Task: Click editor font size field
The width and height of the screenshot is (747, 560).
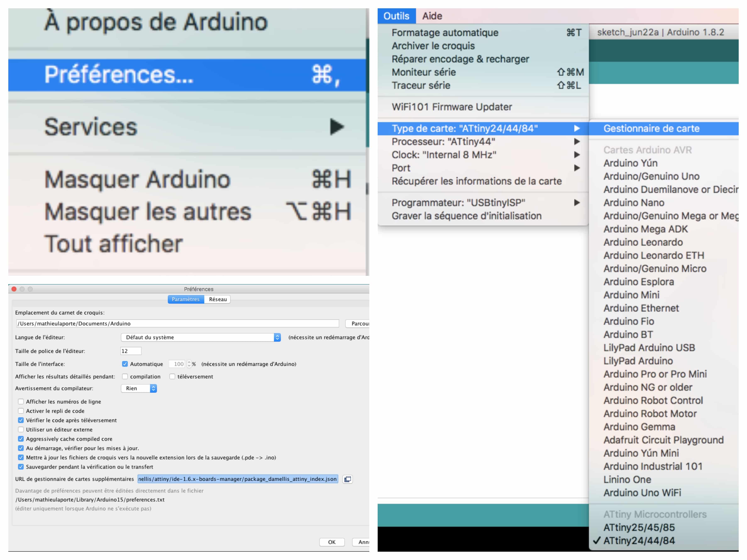Action: (131, 351)
